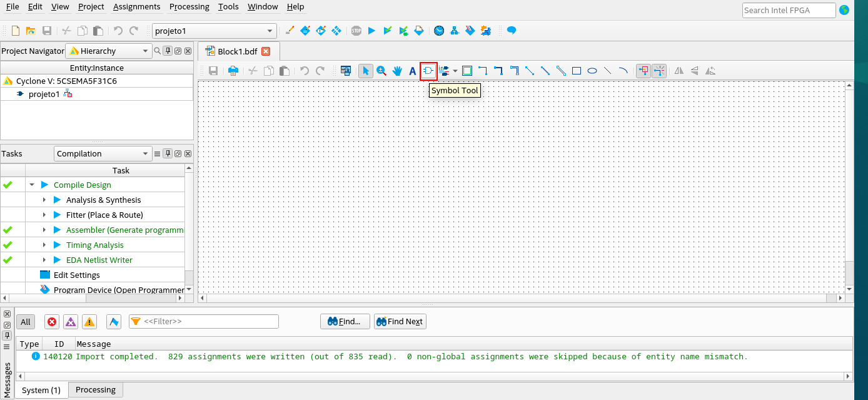Activate the Hand pan tool
868x400 pixels.
click(397, 71)
